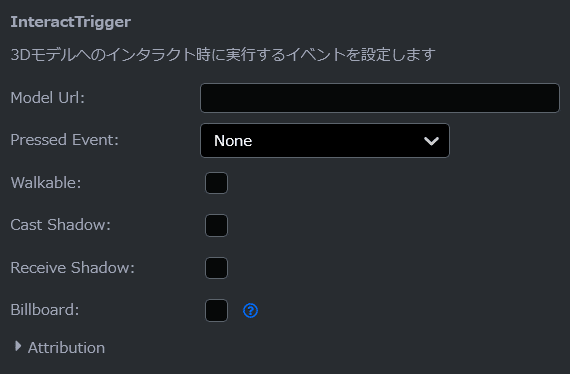Click the Receive Shadow label
Image resolution: width=570 pixels, height=374 pixels.
(x=73, y=268)
